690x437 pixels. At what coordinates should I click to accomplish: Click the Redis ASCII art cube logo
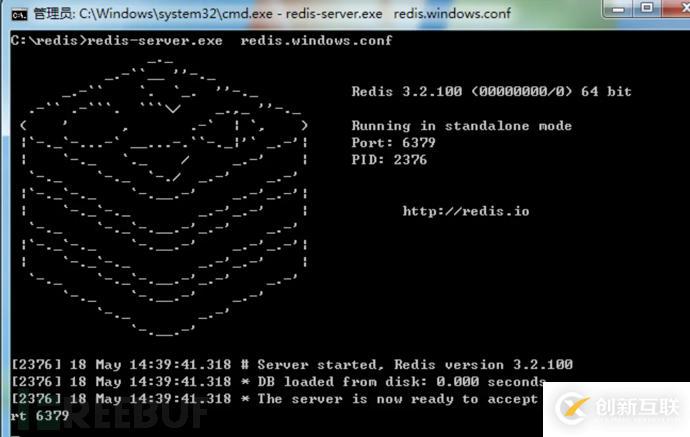[x=164, y=198]
